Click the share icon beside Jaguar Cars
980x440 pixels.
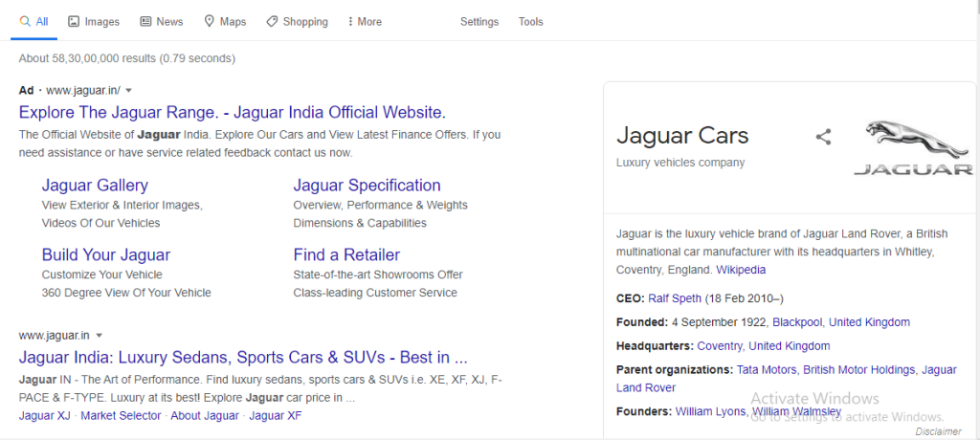tap(824, 137)
